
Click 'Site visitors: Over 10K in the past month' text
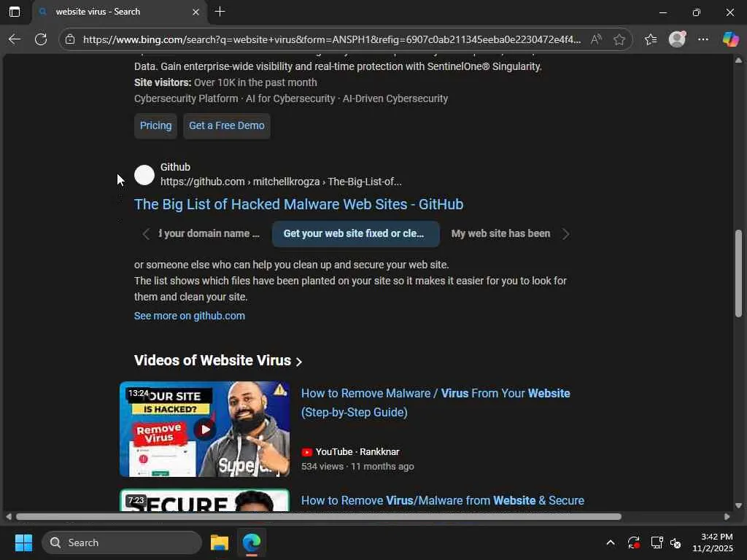click(225, 82)
